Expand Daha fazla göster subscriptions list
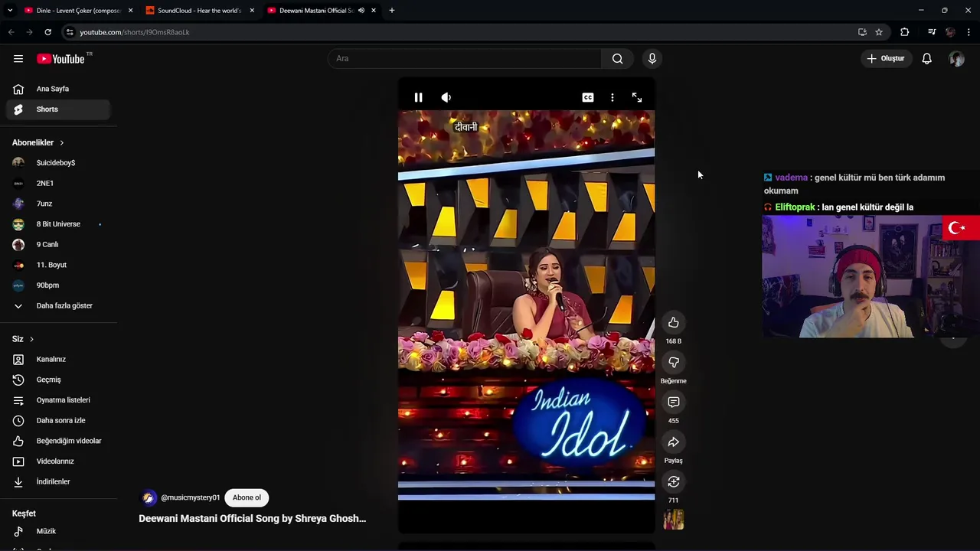 coord(59,305)
